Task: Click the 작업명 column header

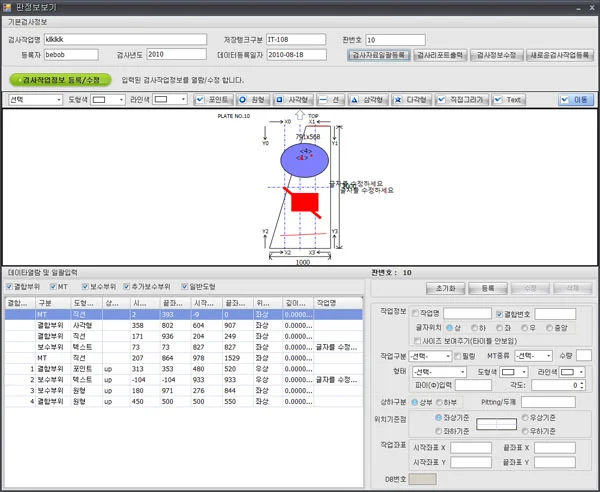Action: (x=338, y=303)
